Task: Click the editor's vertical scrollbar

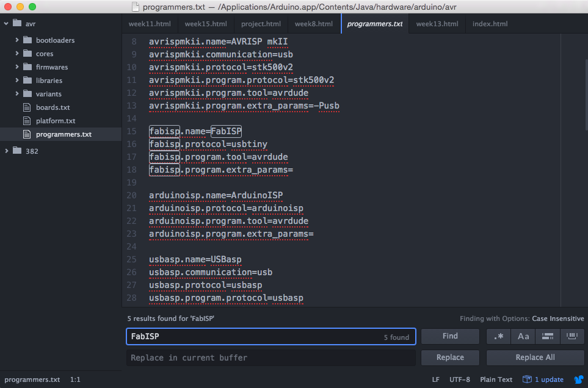Action: pos(586,95)
